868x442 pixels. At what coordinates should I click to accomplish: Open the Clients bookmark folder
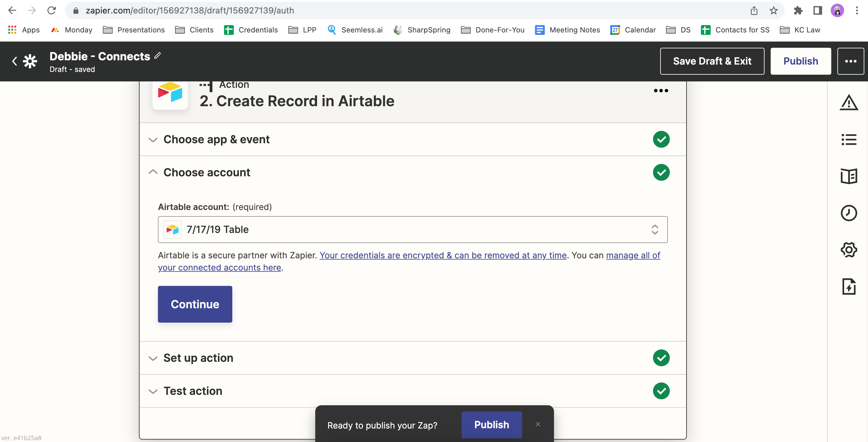pos(194,30)
